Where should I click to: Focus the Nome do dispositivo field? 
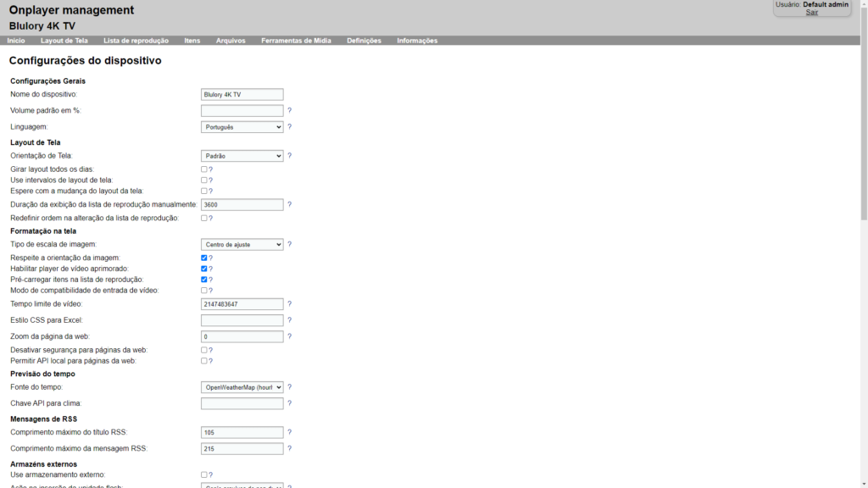pos(242,95)
